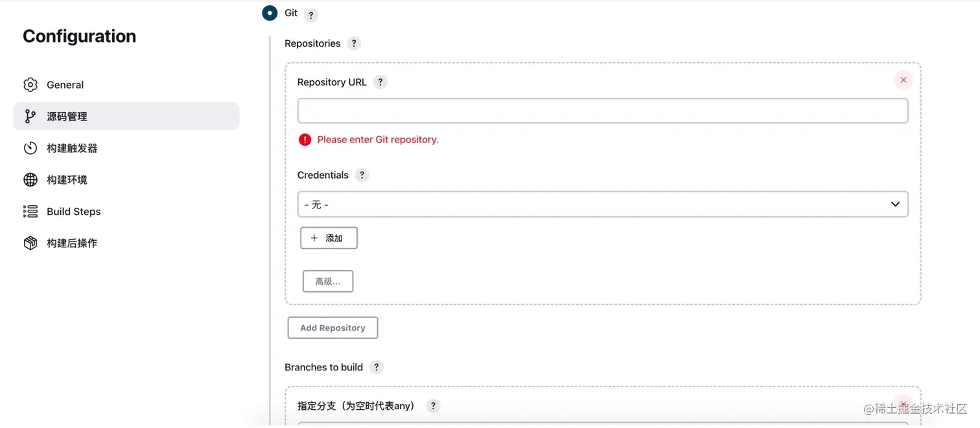
Task: Click the Add Repository button
Action: [x=332, y=328]
